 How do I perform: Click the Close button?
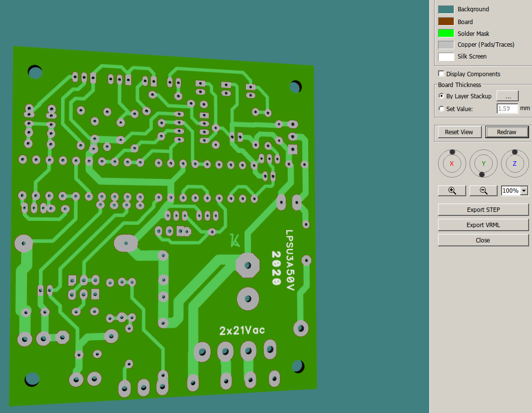(x=483, y=240)
